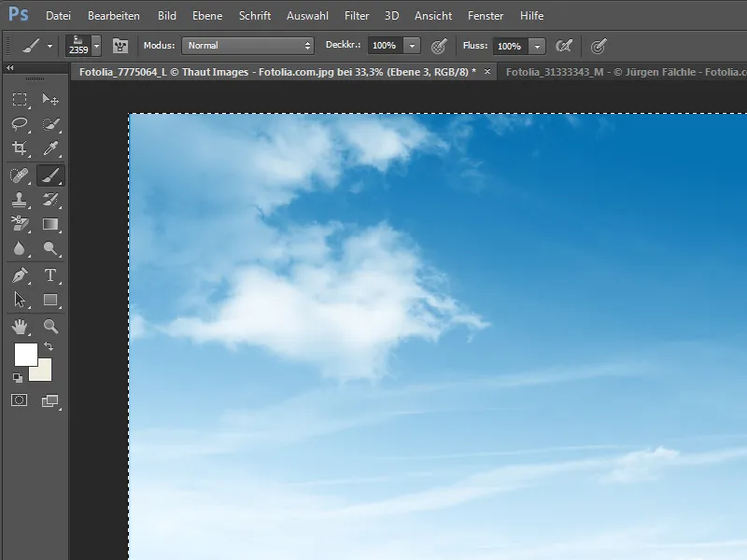Select the Zoom tool in toolbox

coord(50,327)
